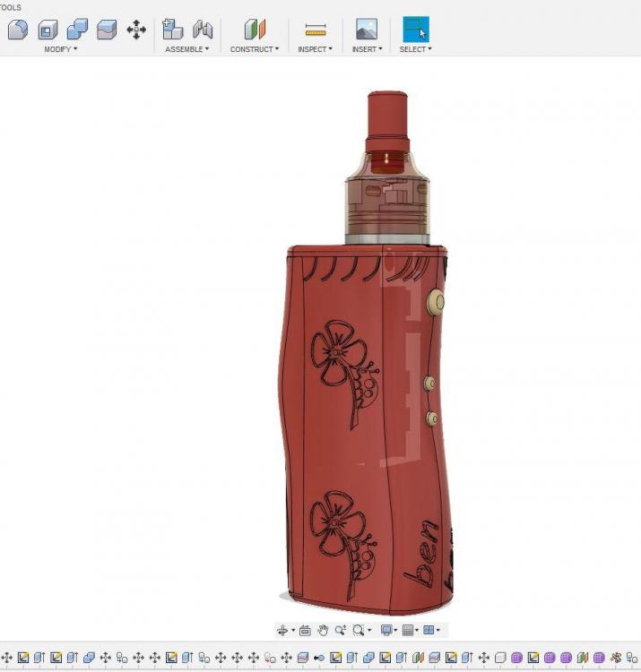Viewport: 641px width, 672px height.
Task: Select the Zoom magnifier tool
Action: click(341, 630)
